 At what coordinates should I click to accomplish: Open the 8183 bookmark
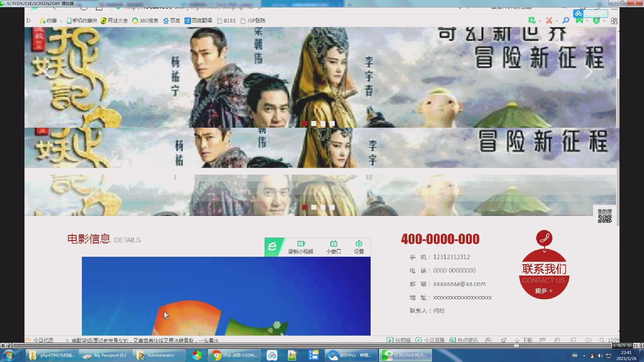point(226,21)
